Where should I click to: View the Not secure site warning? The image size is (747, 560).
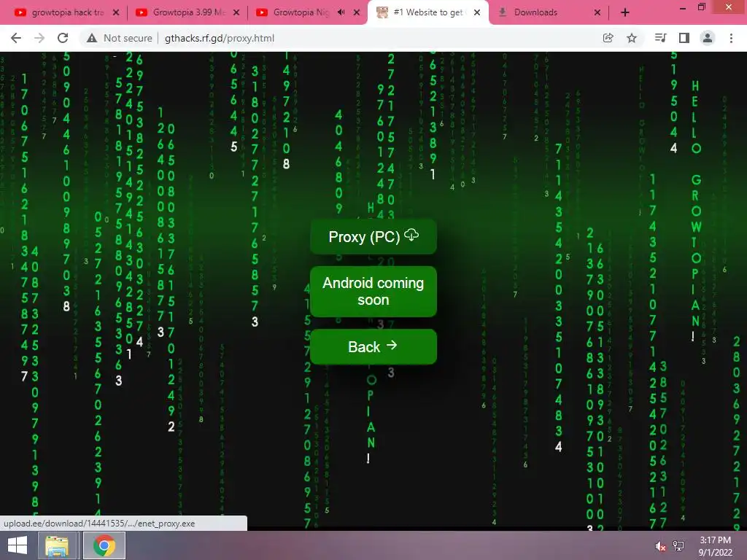(120, 38)
